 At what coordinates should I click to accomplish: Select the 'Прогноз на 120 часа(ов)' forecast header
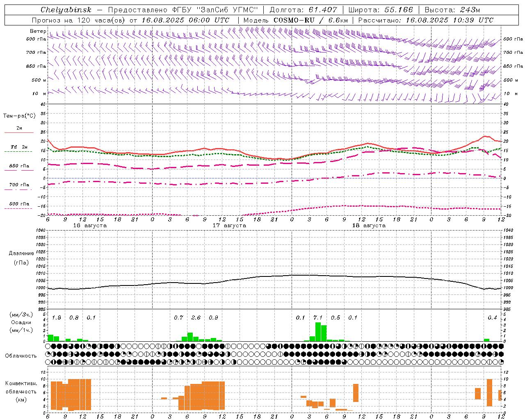[79, 20]
